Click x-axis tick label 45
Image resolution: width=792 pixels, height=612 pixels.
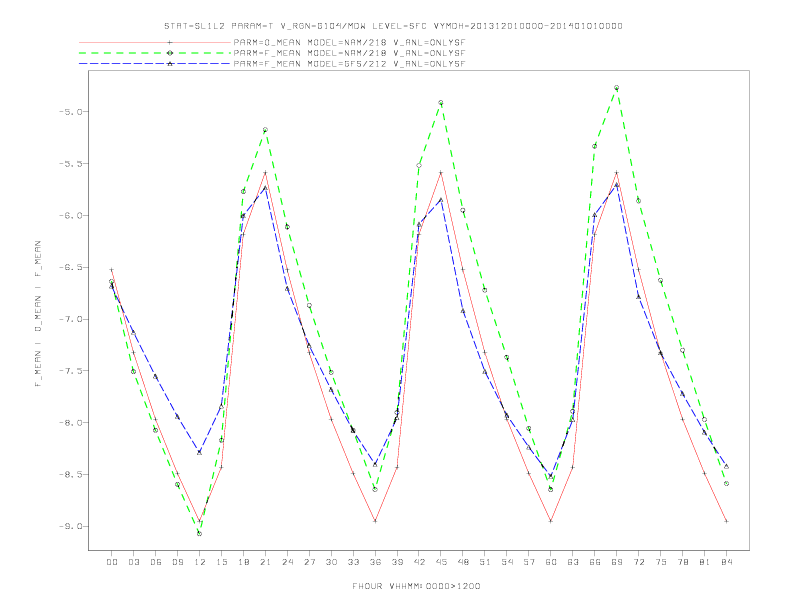tap(441, 562)
